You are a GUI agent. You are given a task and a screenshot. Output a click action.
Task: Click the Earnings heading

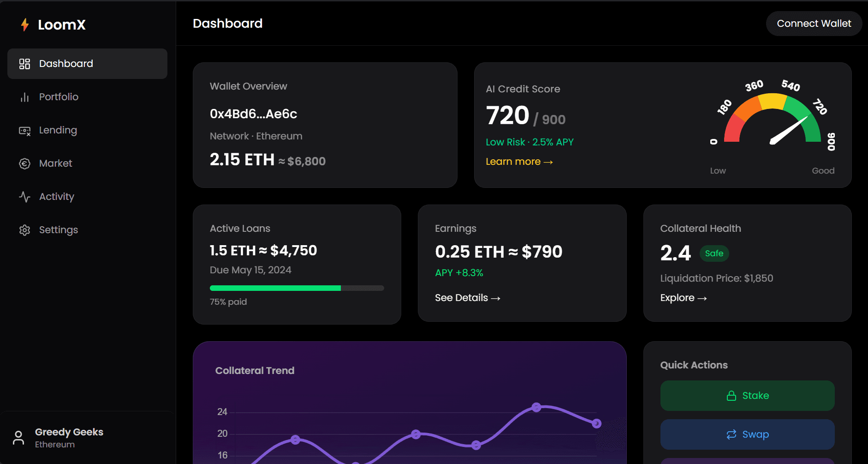(456, 229)
